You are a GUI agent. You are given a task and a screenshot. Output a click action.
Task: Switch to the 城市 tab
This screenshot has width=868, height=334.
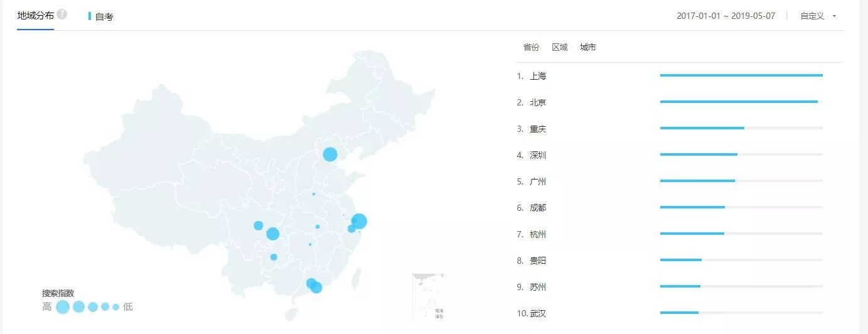pos(588,47)
